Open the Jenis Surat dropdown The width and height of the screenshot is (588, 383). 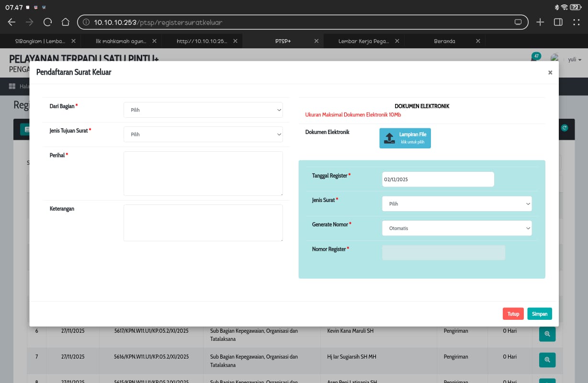coord(457,204)
